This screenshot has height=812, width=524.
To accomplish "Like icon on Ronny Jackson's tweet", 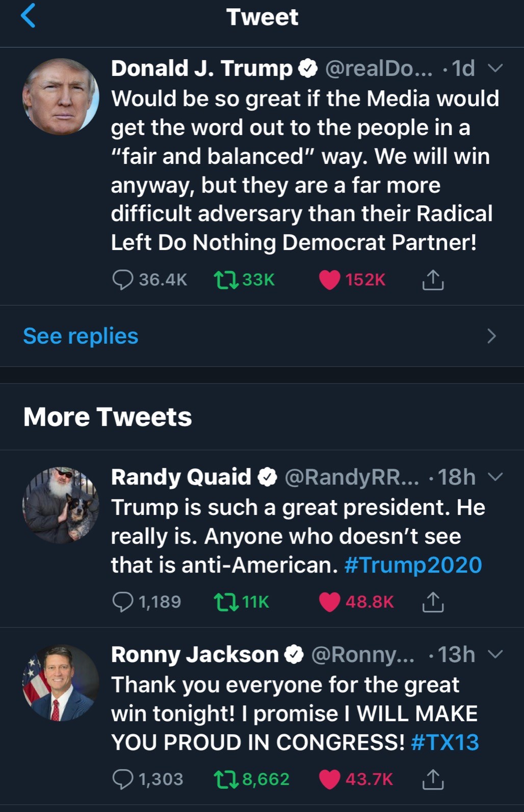I will [329, 779].
